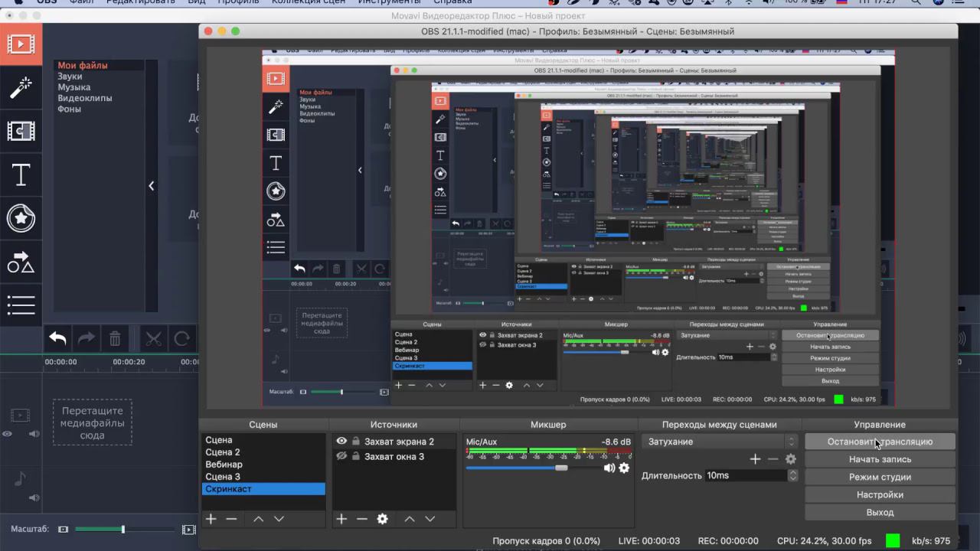
Task: Click the Undo arrow in Movavi toolbar
Action: coord(57,338)
